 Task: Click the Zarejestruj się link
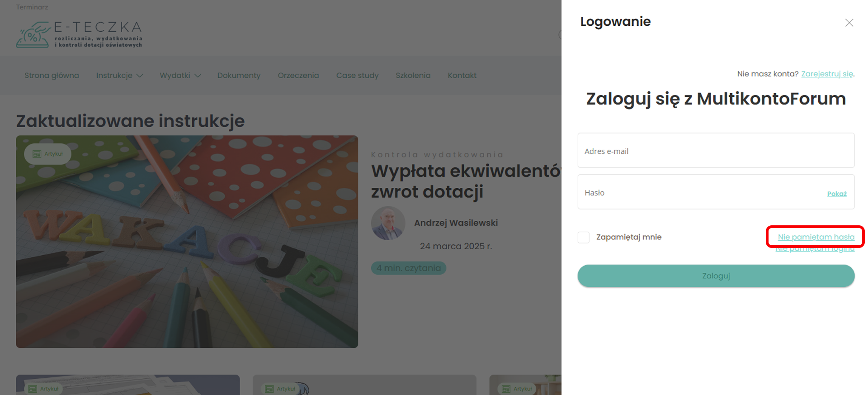coord(827,74)
